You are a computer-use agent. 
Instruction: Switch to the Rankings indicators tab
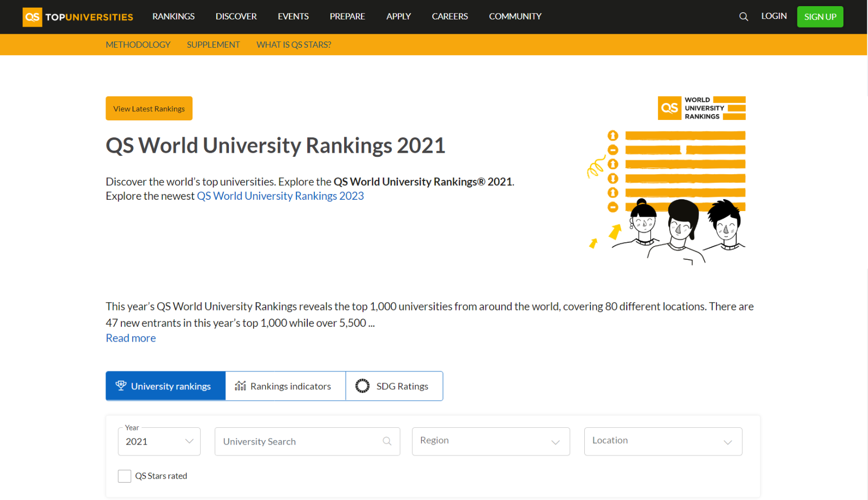(286, 386)
